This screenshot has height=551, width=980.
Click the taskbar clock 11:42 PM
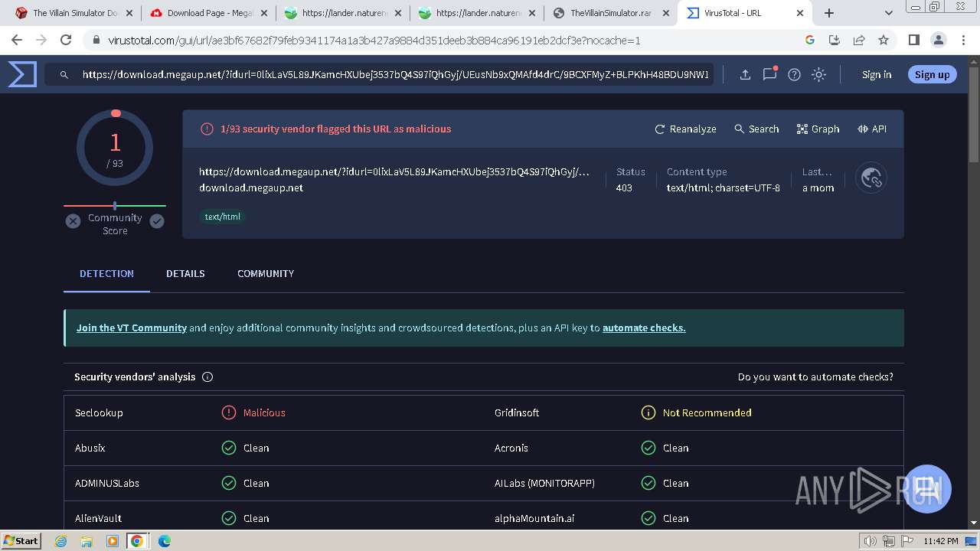pyautogui.click(x=940, y=541)
